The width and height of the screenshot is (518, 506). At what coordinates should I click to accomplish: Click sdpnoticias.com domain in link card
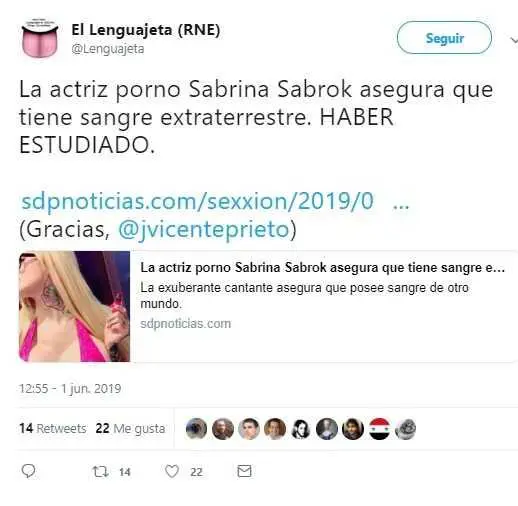(186, 324)
